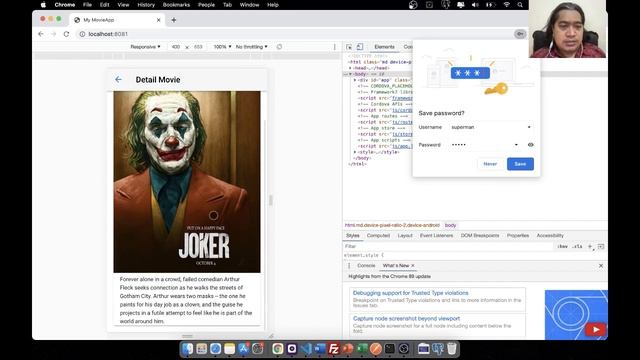640x360 pixels.
Task: Toggle the computed styles sidebar icon
Action: [x=601, y=247]
